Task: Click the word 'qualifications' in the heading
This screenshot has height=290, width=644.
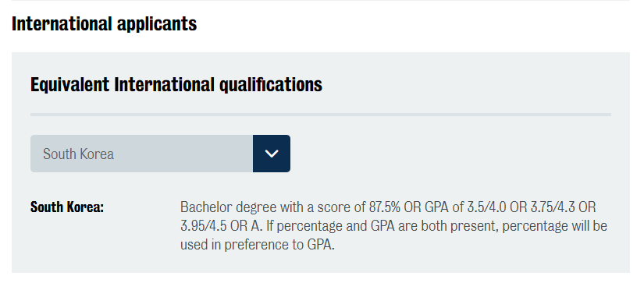Action: coord(271,84)
